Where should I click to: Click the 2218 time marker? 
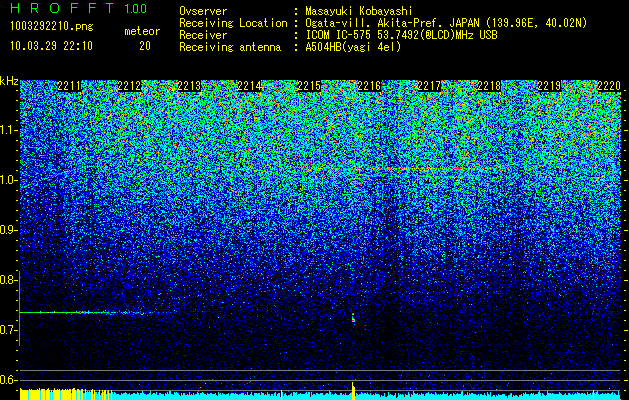(489, 86)
